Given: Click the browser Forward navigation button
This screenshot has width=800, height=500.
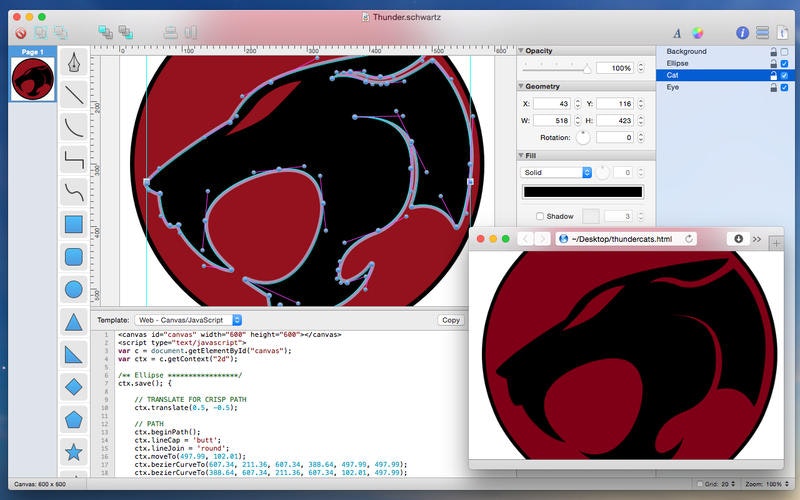Looking at the screenshot, I should [x=542, y=239].
